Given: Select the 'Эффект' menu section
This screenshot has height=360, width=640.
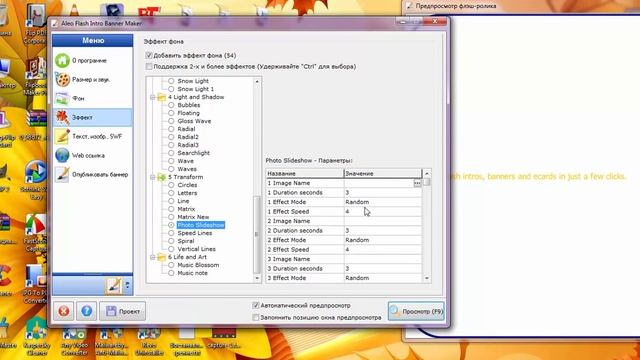Looking at the screenshot, I should [92, 118].
